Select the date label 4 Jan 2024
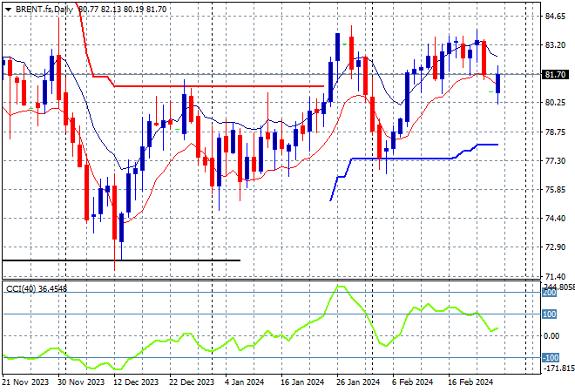575x392 pixels. 244,382
